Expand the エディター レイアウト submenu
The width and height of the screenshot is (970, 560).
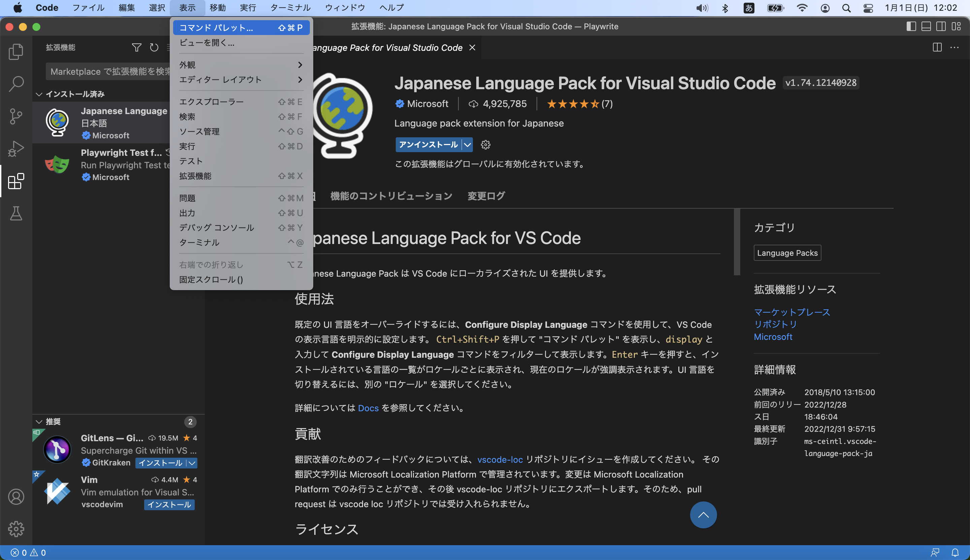(241, 80)
